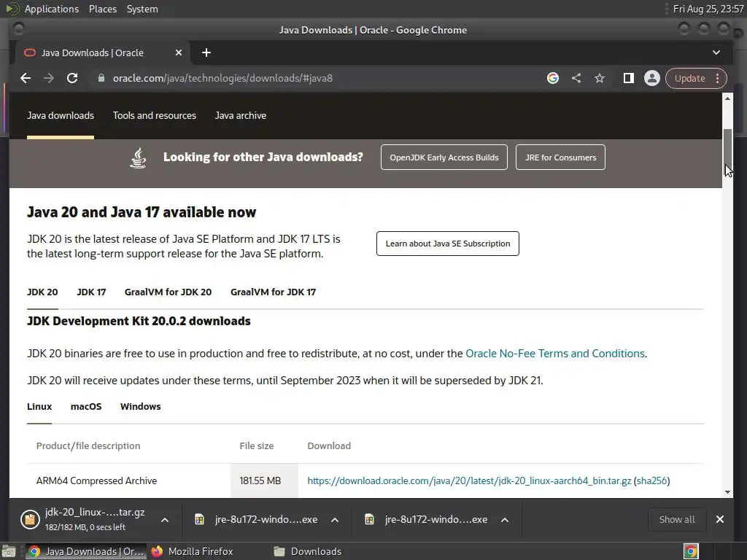Expand options for first jre-8u172 exe download

point(335,520)
